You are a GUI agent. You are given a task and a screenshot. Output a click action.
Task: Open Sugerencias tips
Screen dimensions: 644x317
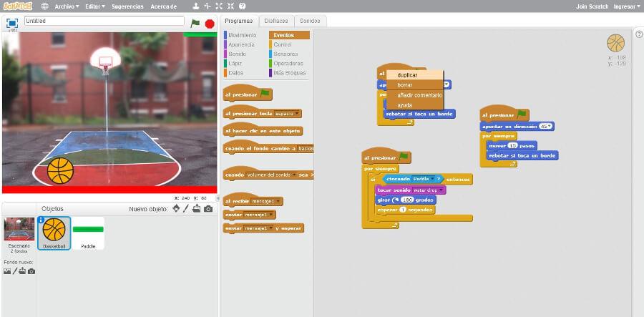[128, 6]
